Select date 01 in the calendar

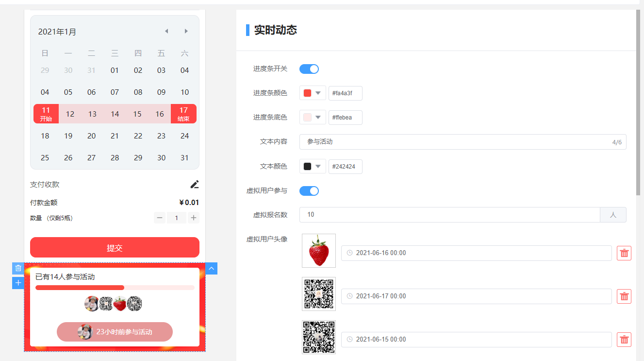pyautogui.click(x=115, y=70)
